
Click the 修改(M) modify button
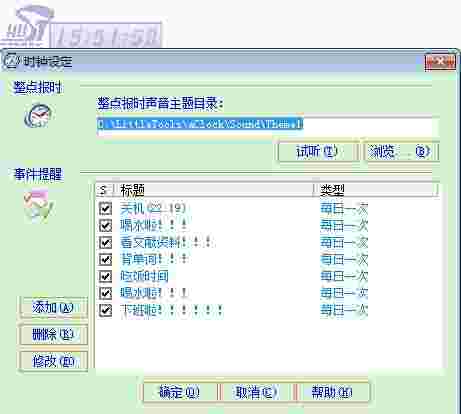(x=53, y=361)
